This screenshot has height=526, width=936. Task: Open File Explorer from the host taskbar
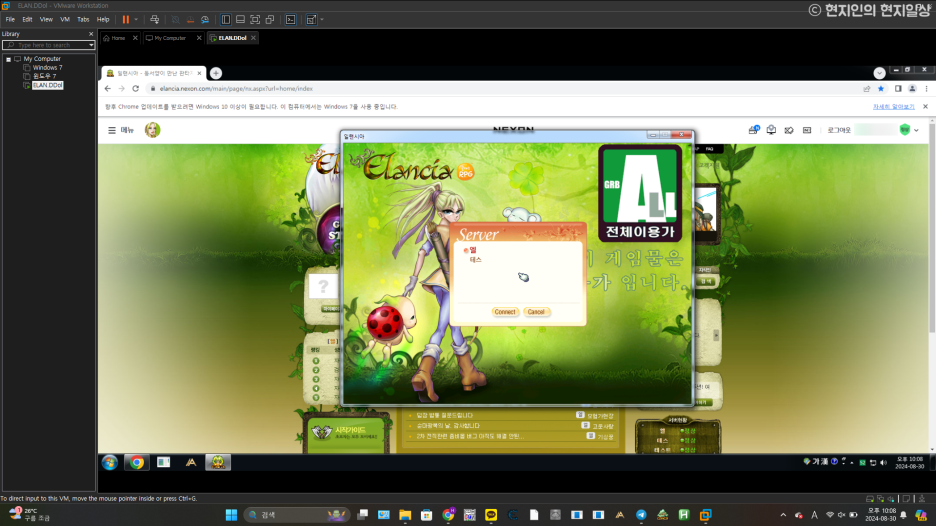405,515
